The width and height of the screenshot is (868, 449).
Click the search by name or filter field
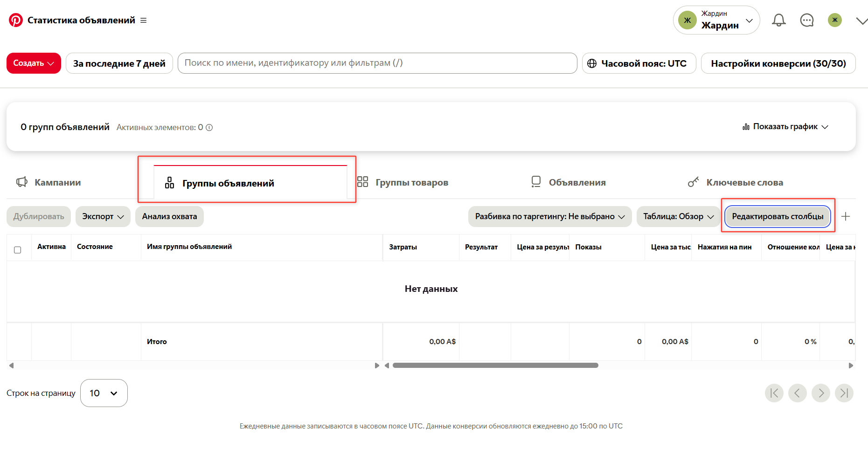coord(377,63)
